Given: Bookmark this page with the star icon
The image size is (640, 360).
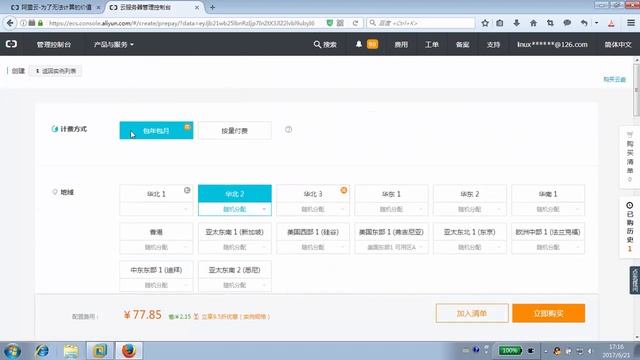Looking at the screenshot, I should [485, 23].
